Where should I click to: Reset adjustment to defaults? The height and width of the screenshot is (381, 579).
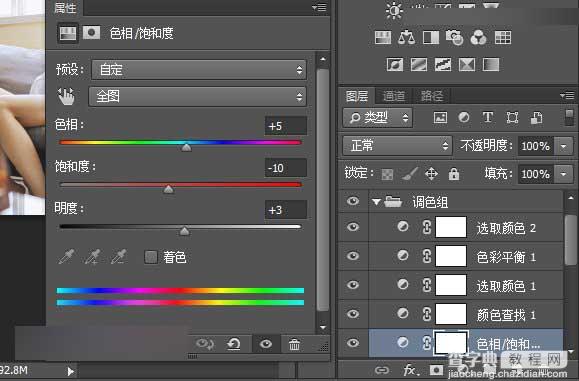[x=234, y=344]
